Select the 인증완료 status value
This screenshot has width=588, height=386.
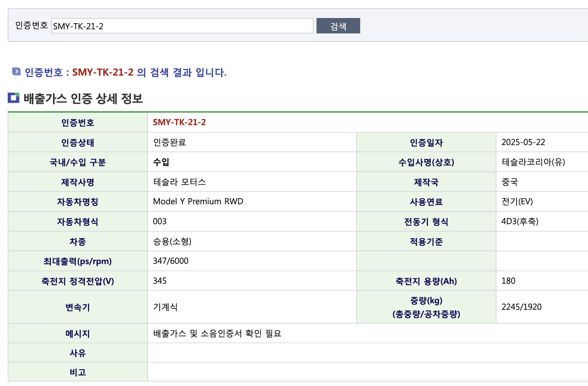point(170,142)
